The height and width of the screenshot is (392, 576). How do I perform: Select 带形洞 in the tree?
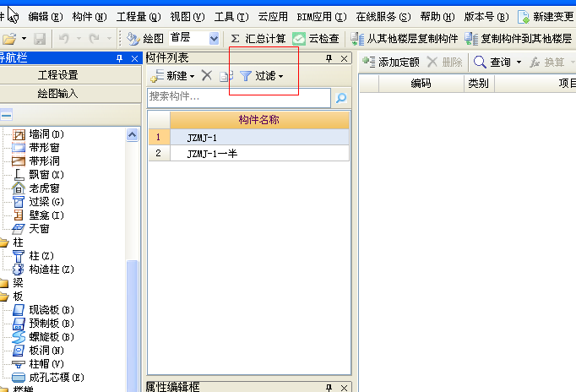36,161
